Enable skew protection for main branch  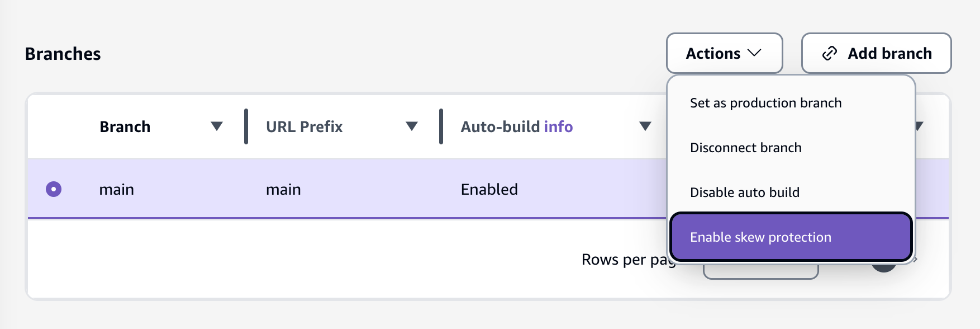click(x=760, y=237)
